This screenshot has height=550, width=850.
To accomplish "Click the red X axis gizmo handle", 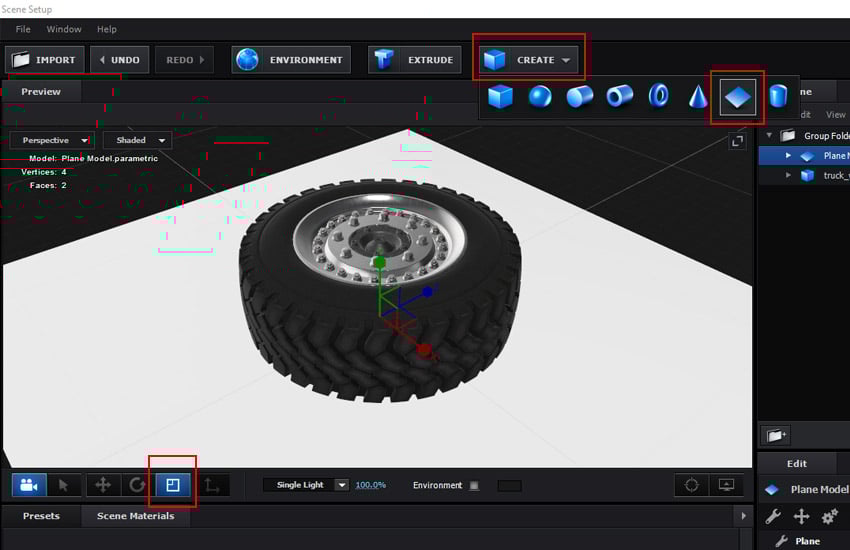I will coord(424,350).
